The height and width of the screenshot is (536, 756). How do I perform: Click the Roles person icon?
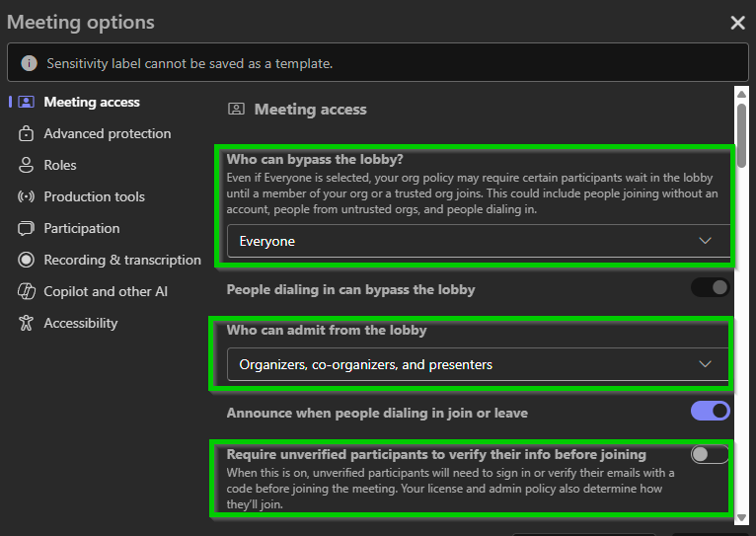26,165
